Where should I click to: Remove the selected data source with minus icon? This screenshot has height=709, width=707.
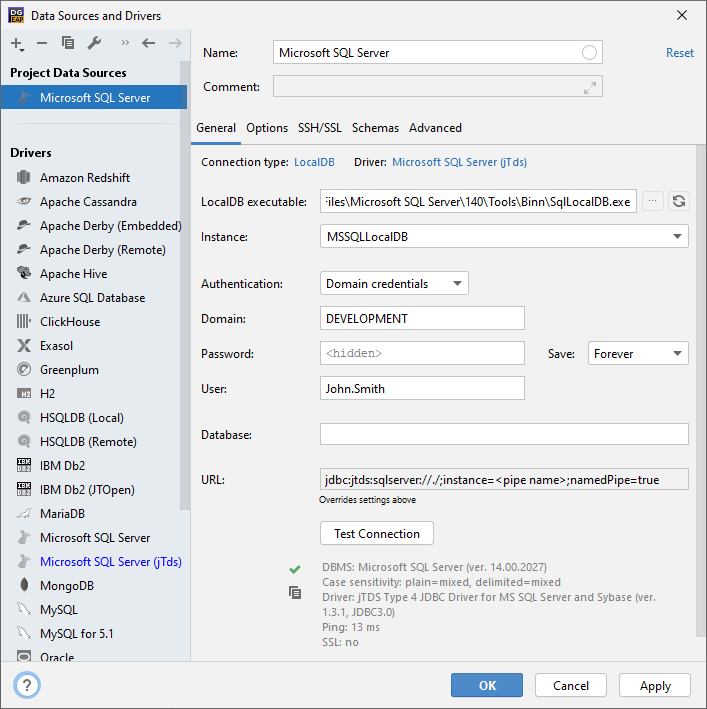click(42, 43)
